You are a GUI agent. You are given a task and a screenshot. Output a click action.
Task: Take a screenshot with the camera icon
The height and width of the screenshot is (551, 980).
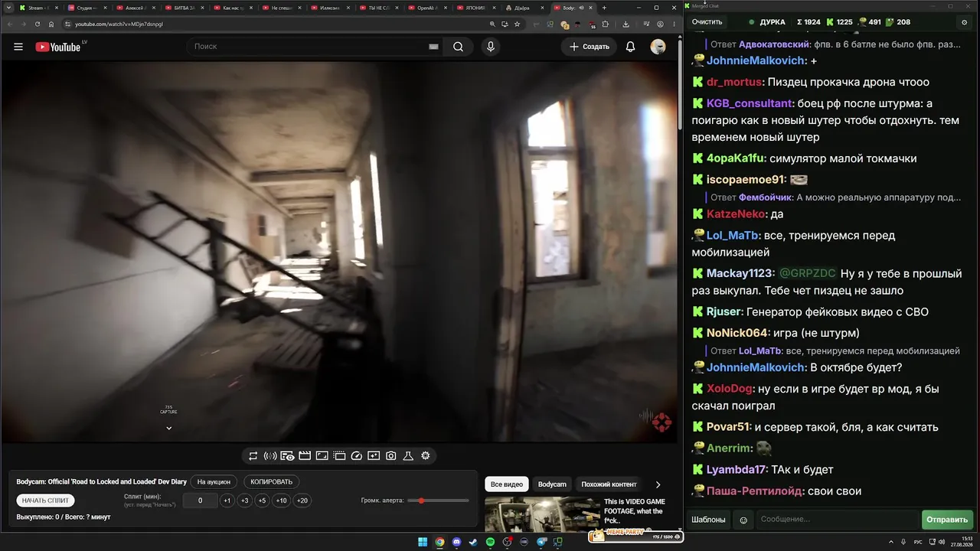390,456
